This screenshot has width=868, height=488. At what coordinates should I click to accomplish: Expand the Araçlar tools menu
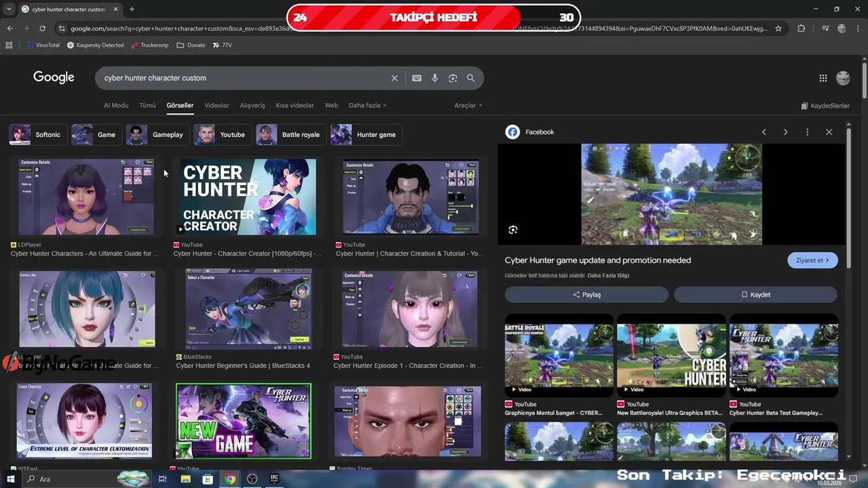click(469, 106)
